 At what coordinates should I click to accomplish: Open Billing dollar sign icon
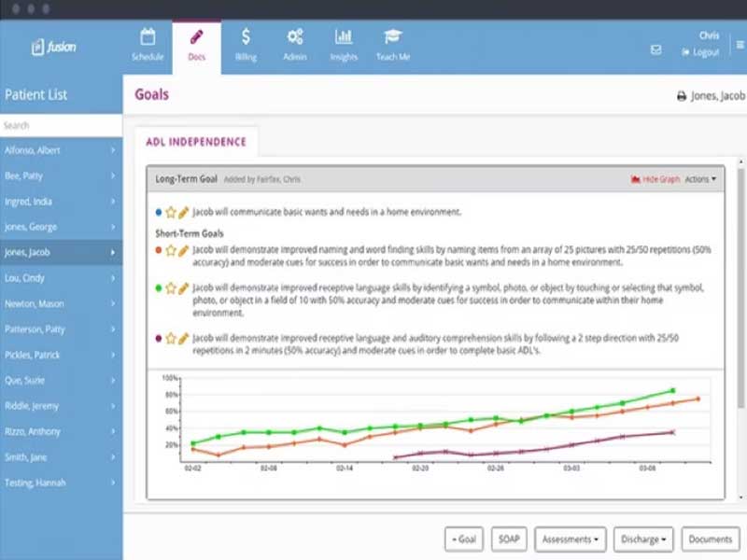pyautogui.click(x=246, y=36)
